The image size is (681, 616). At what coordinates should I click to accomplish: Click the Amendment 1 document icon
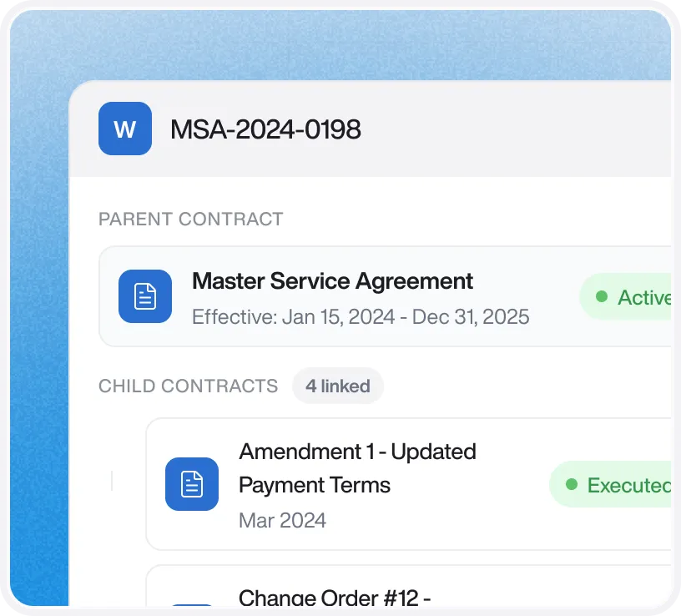(x=192, y=484)
